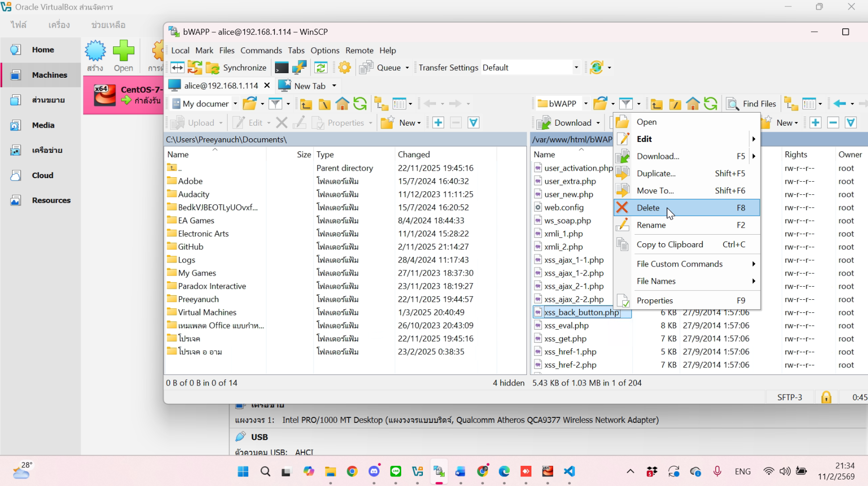Toggle the microphone icon in system tray
Screen dimensions: 868x486
click(x=717, y=471)
